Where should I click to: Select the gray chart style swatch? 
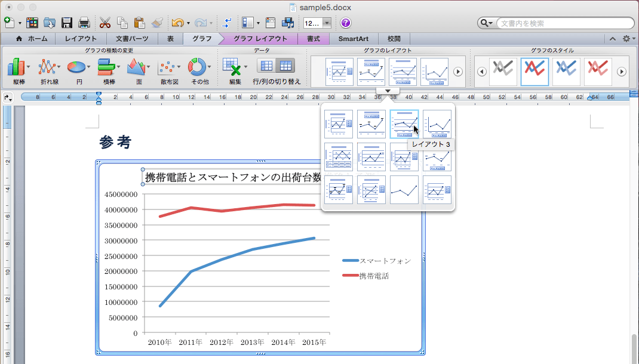point(503,72)
